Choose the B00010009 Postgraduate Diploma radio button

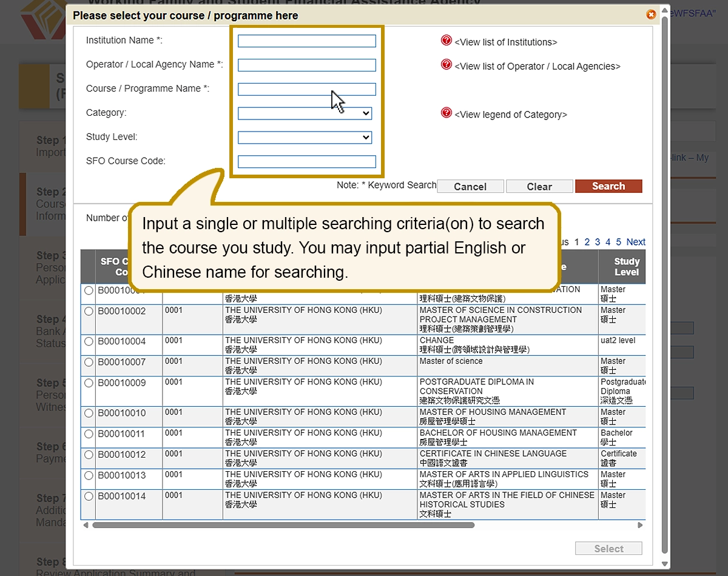pos(89,383)
